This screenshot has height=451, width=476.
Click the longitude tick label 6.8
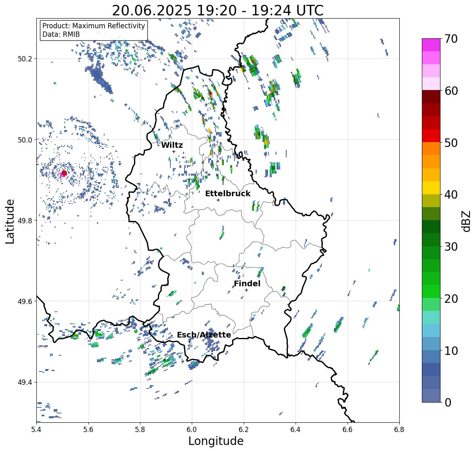(399, 430)
